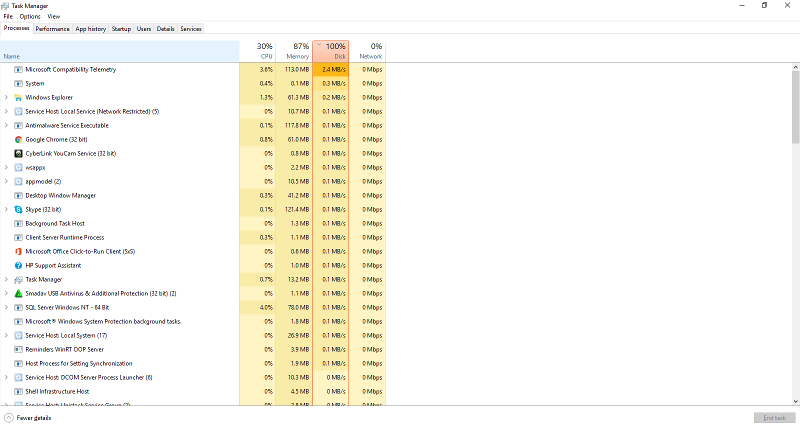Sort by the Disk column header
Screen dimensions: 800x428
pyautogui.click(x=331, y=52)
